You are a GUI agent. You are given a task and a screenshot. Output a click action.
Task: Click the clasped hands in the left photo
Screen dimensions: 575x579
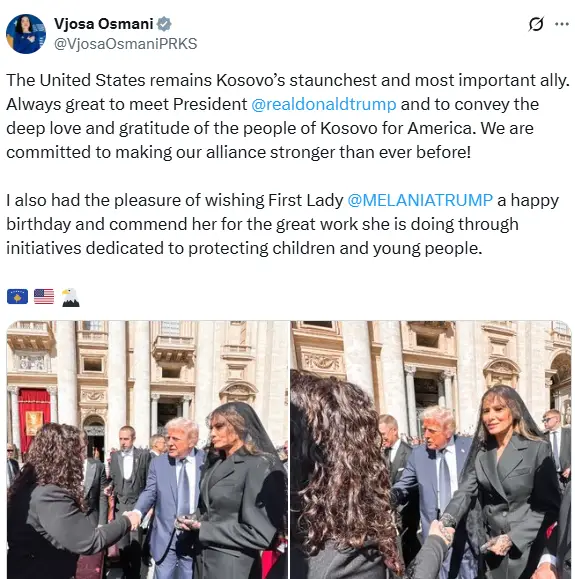pyautogui.click(x=133, y=519)
